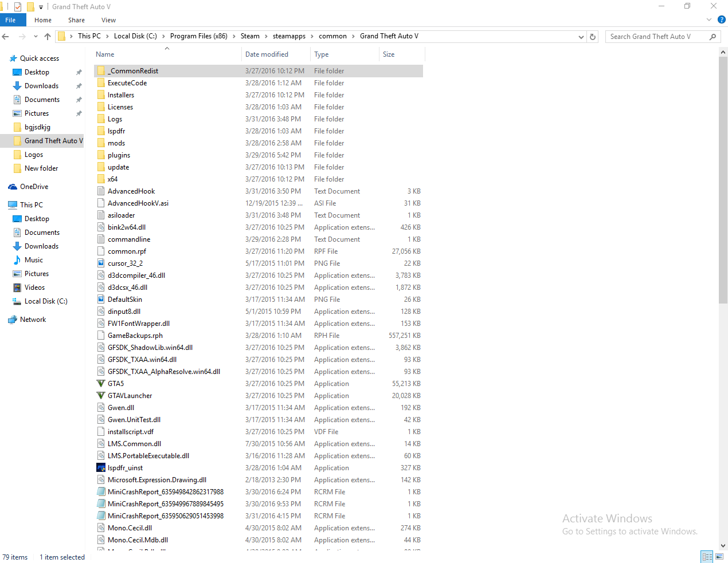
Task: Select the plugins folder icon
Action: pyautogui.click(x=101, y=155)
